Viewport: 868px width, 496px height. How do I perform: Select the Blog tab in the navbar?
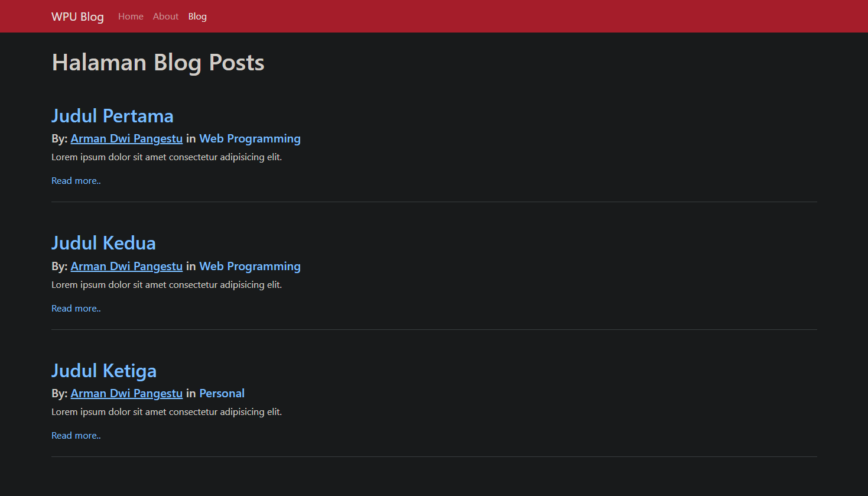[197, 16]
